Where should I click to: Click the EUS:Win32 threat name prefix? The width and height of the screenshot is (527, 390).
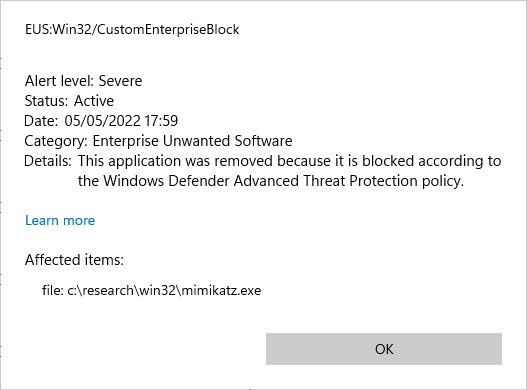pos(58,30)
